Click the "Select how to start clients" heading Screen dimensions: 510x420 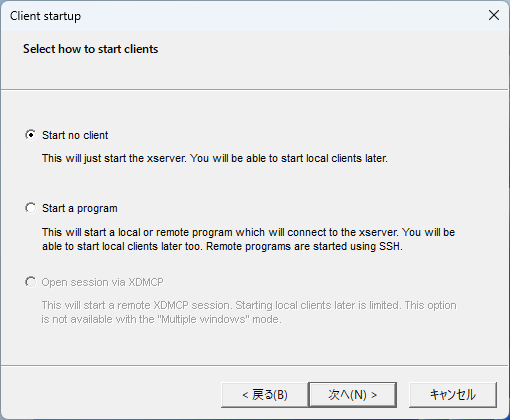point(91,49)
